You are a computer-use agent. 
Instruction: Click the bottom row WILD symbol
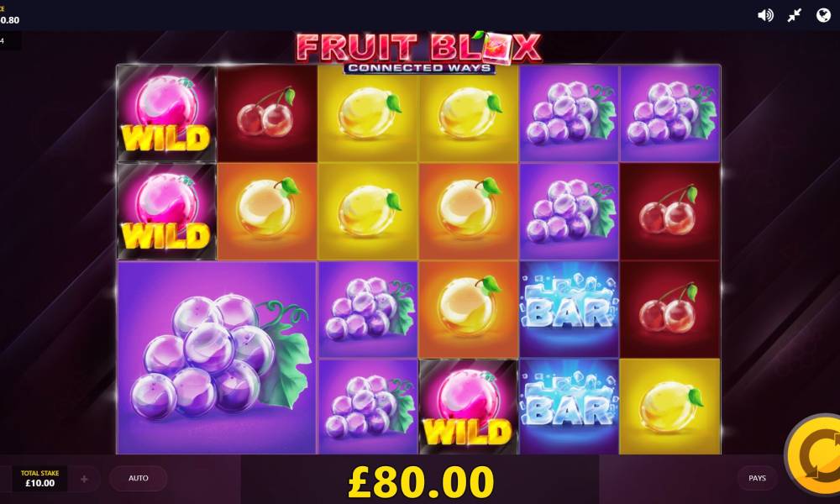[469, 407]
